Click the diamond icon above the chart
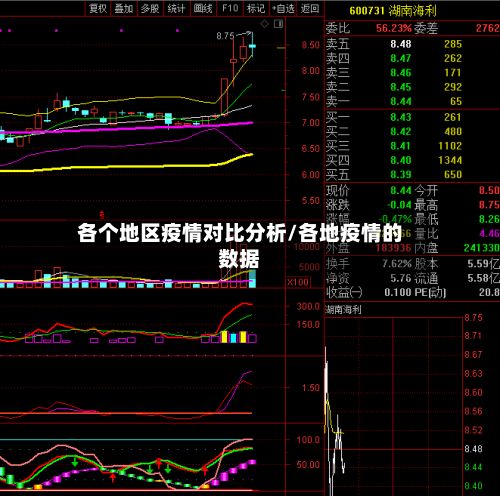The image size is (500, 496). click(x=264, y=24)
